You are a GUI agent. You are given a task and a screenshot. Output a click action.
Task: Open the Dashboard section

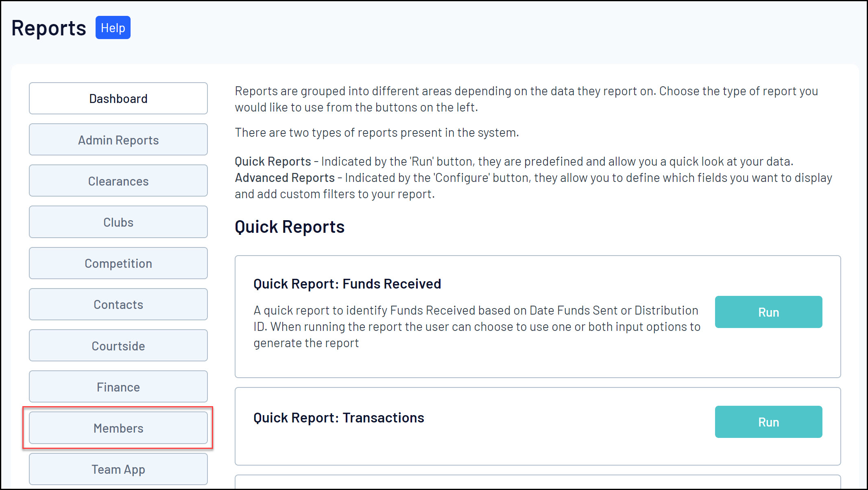pos(118,98)
